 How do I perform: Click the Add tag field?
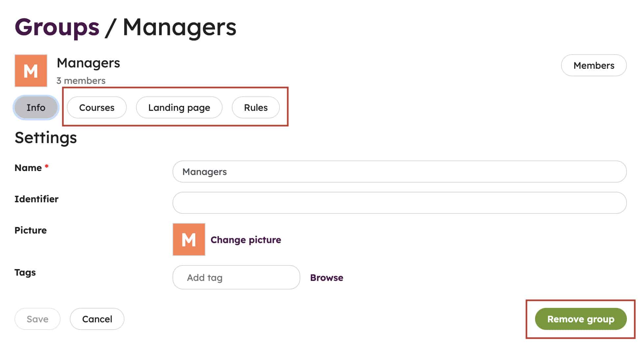[236, 277]
